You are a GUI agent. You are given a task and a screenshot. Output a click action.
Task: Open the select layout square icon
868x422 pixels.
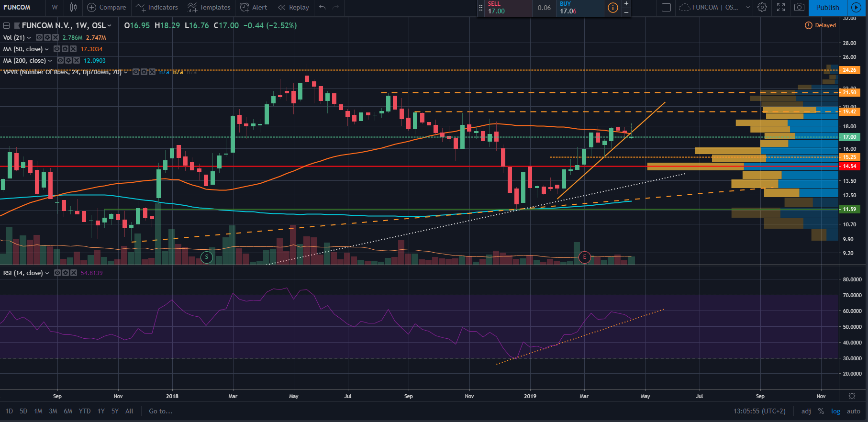click(x=666, y=7)
